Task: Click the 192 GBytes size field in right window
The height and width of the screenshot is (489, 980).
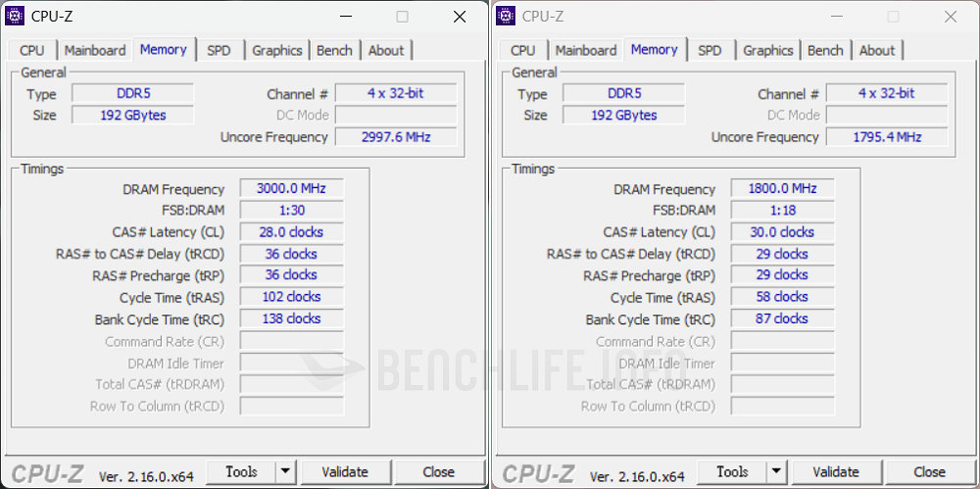Action: [x=624, y=115]
